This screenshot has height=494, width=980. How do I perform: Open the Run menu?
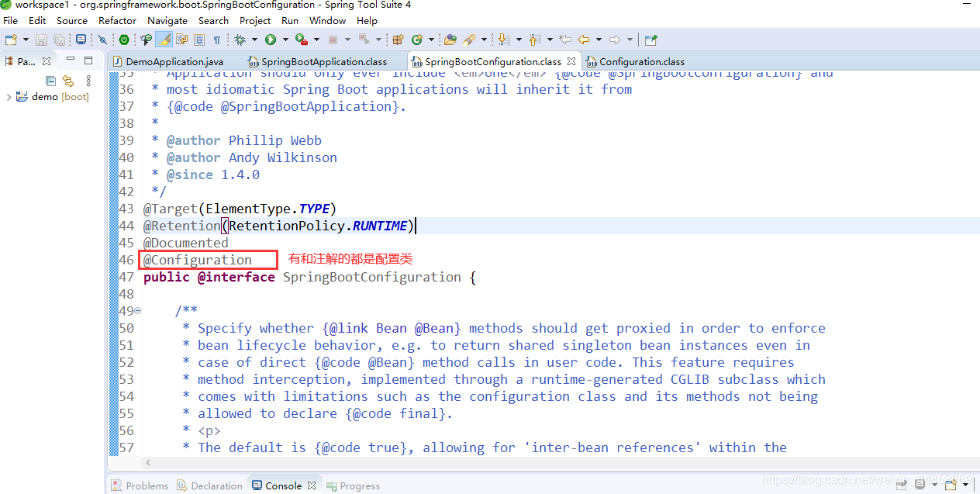tap(290, 20)
